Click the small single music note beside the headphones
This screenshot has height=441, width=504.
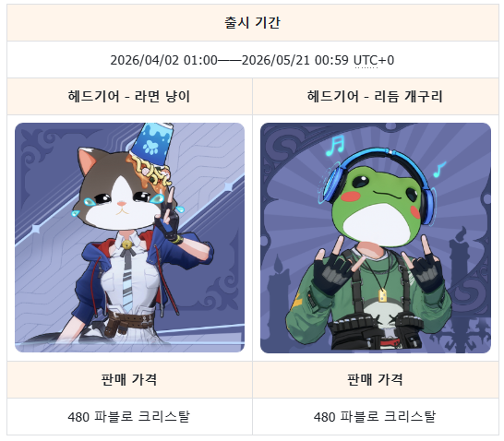point(439,169)
